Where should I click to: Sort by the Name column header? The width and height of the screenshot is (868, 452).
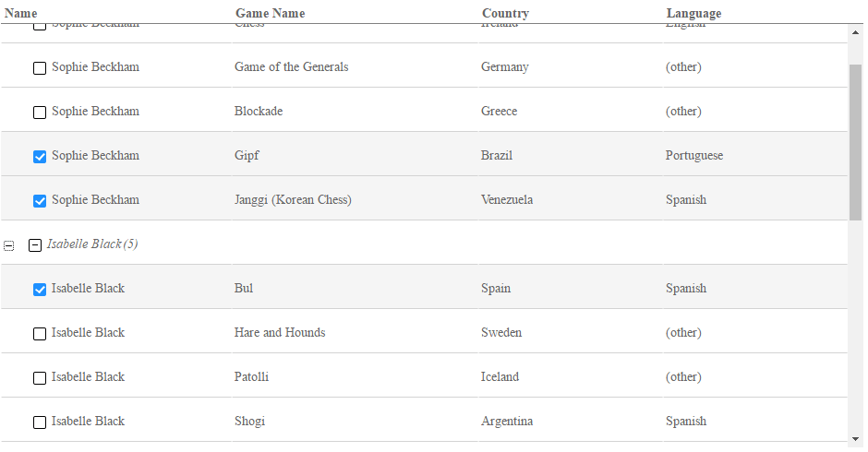coord(21,13)
